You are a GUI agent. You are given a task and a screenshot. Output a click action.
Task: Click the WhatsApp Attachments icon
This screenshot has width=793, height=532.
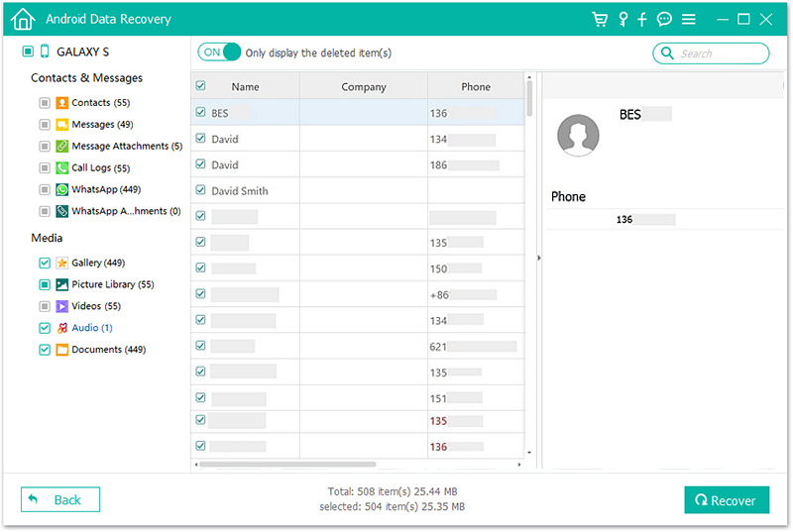61,211
